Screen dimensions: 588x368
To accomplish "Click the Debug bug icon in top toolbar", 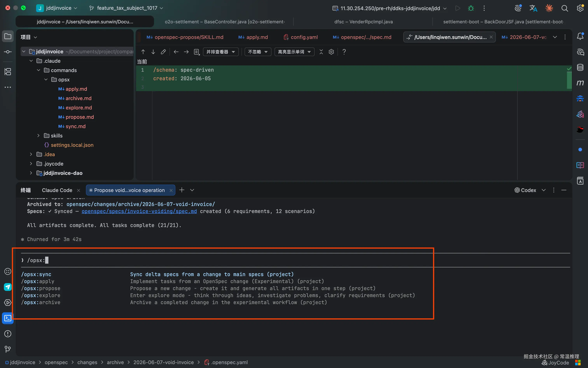I will click(471, 8).
